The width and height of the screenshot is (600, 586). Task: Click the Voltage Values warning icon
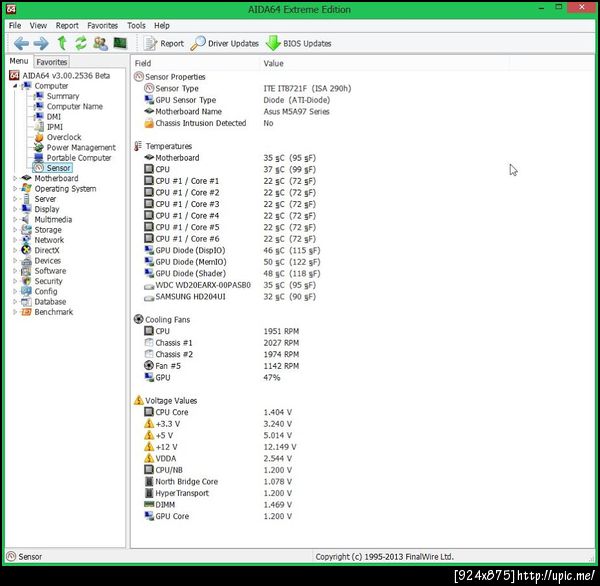(139, 400)
